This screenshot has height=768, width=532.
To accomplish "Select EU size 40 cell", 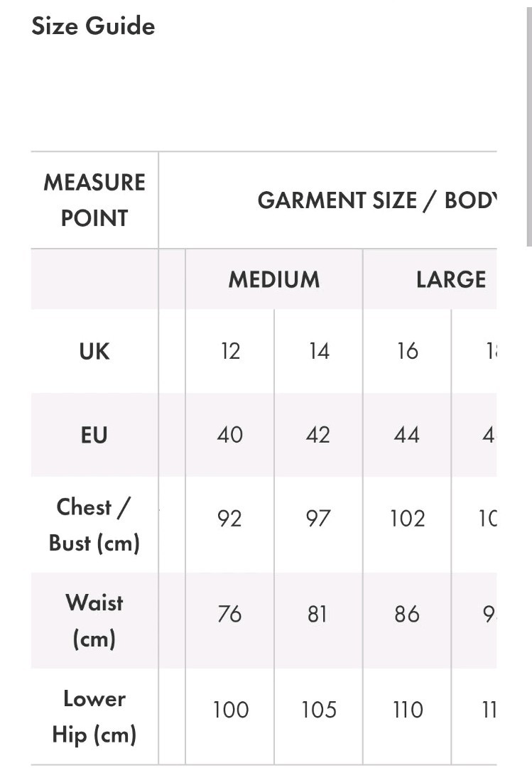I will tap(230, 435).
